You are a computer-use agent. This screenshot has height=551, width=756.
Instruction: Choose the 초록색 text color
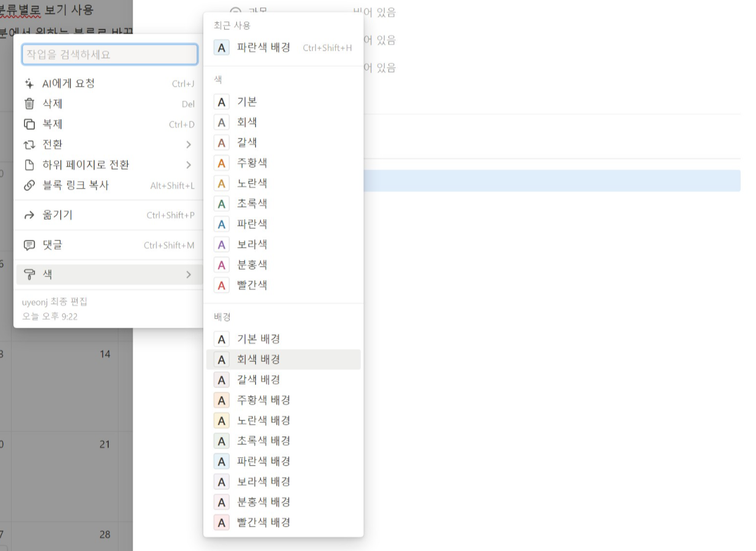(283, 204)
